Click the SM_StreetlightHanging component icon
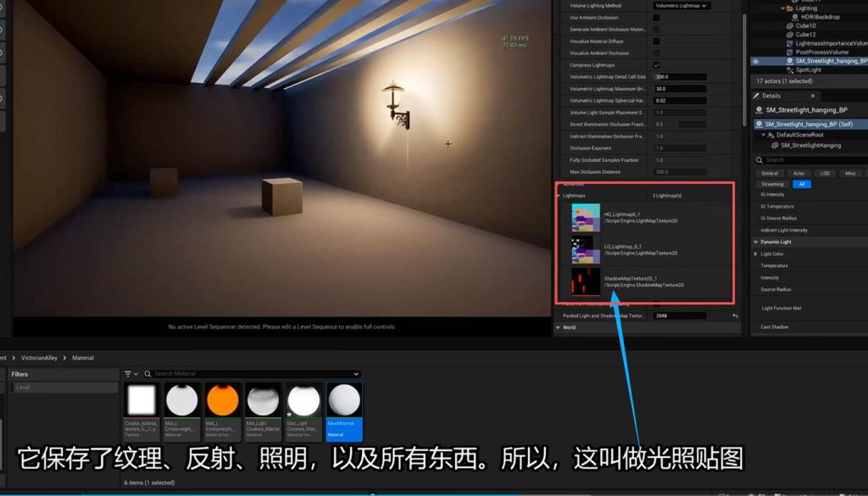The image size is (868, 496). point(774,145)
